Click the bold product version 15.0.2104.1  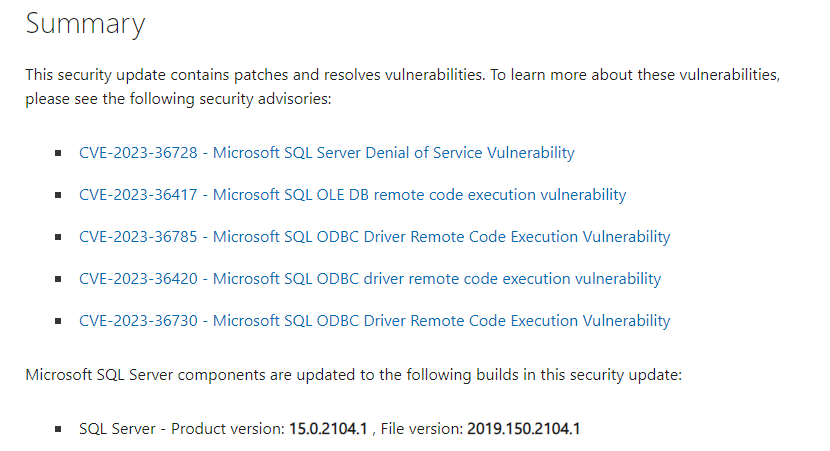(x=328, y=429)
